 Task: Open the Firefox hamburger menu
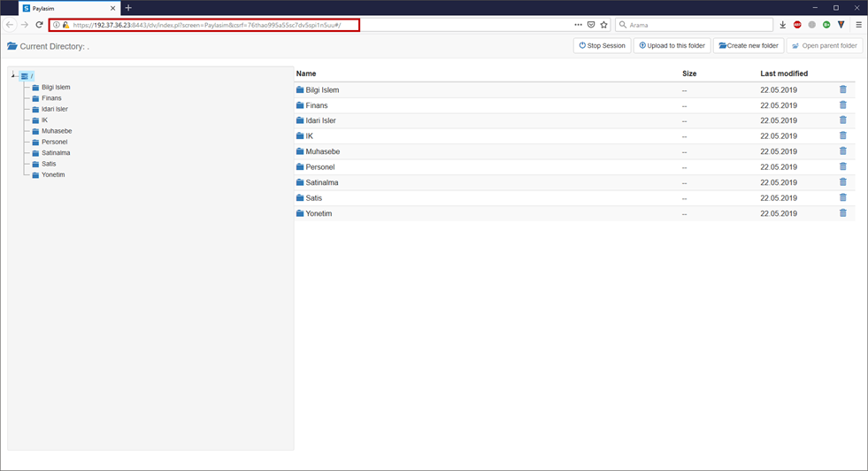[x=858, y=25]
